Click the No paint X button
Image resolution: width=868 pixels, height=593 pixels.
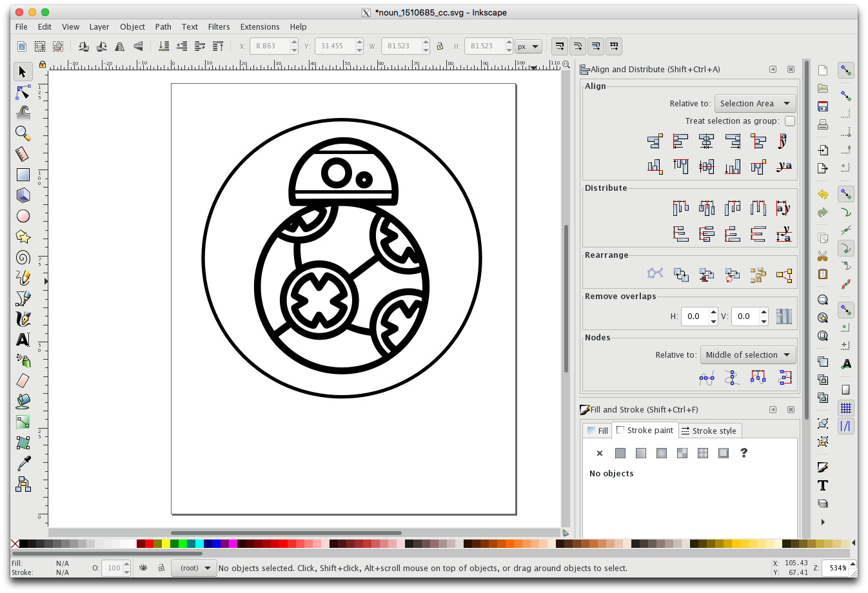600,453
